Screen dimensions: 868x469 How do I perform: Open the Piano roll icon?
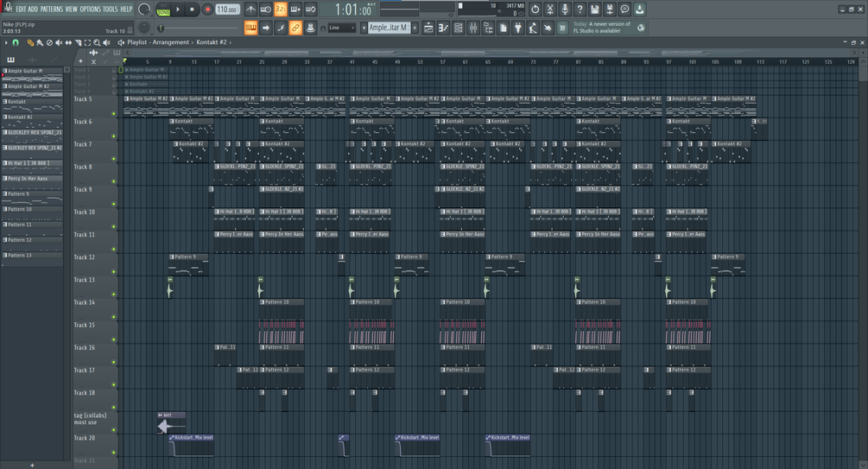(443, 28)
